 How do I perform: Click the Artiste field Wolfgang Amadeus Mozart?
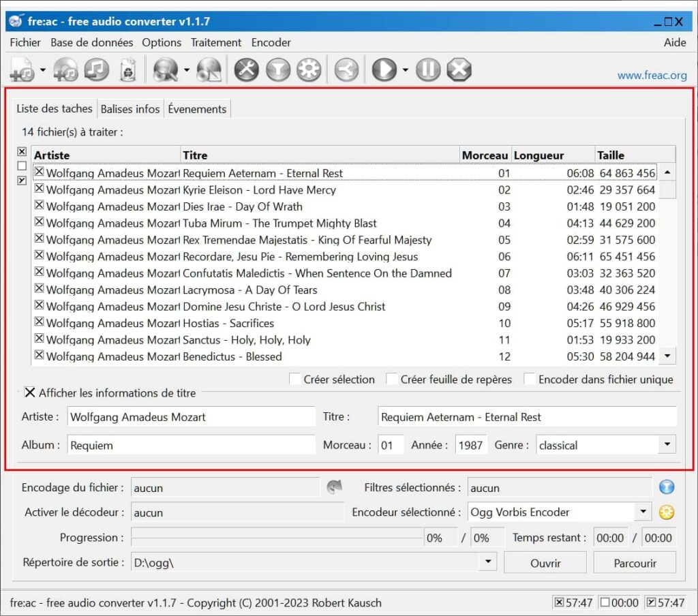point(191,416)
